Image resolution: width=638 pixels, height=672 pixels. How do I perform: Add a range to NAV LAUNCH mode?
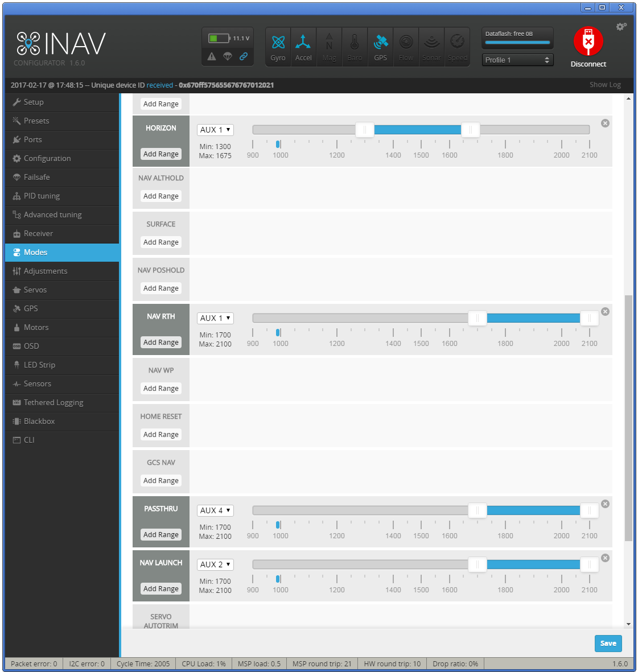[161, 589]
